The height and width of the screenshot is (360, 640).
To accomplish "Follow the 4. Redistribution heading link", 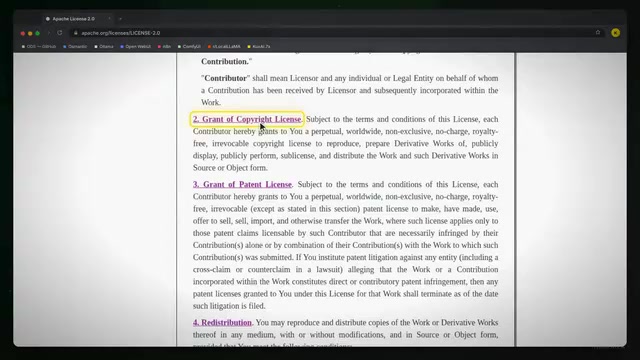I will [x=222, y=322].
